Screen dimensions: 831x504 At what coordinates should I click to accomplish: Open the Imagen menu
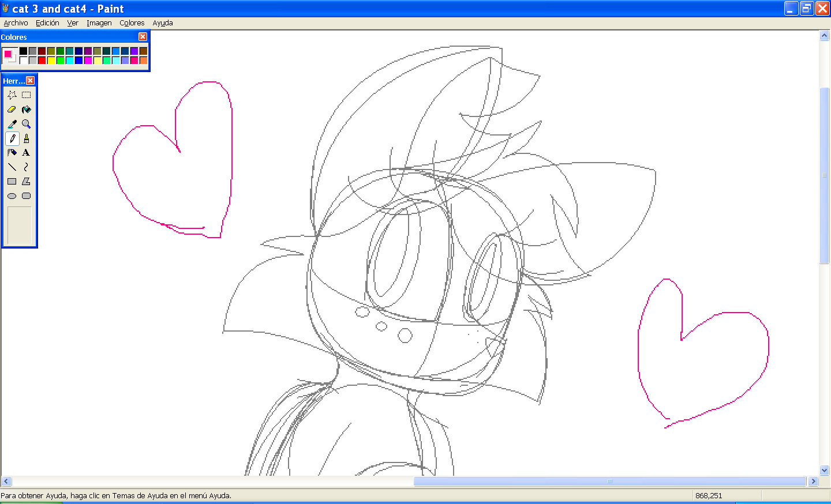[99, 23]
